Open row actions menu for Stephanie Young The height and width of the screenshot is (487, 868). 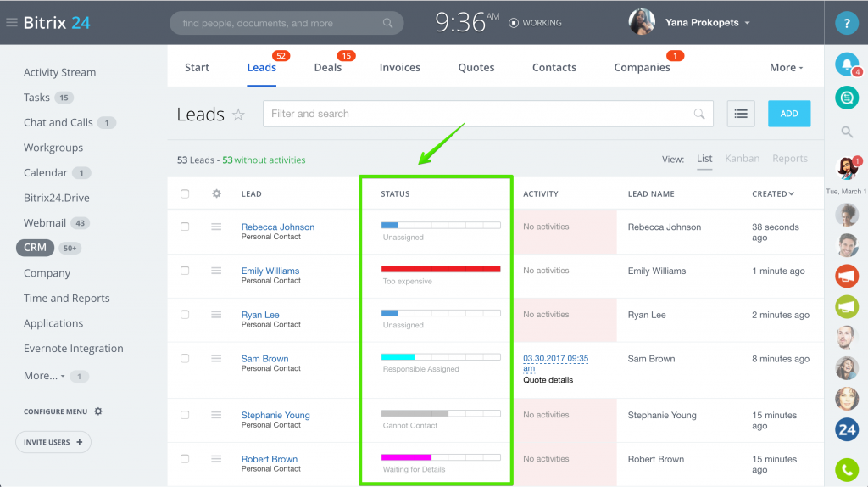click(216, 415)
